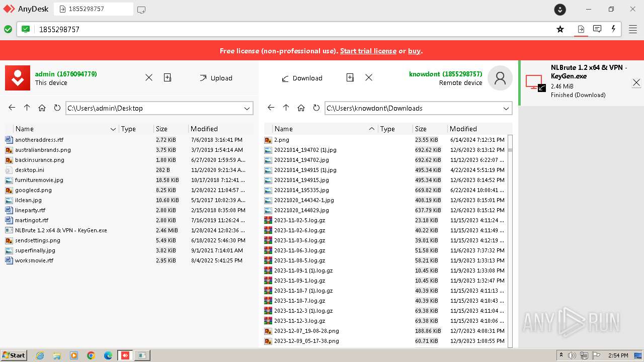This screenshot has height=362, width=644.
Task: Click the volume icon in the system tray
Action: coord(572,355)
